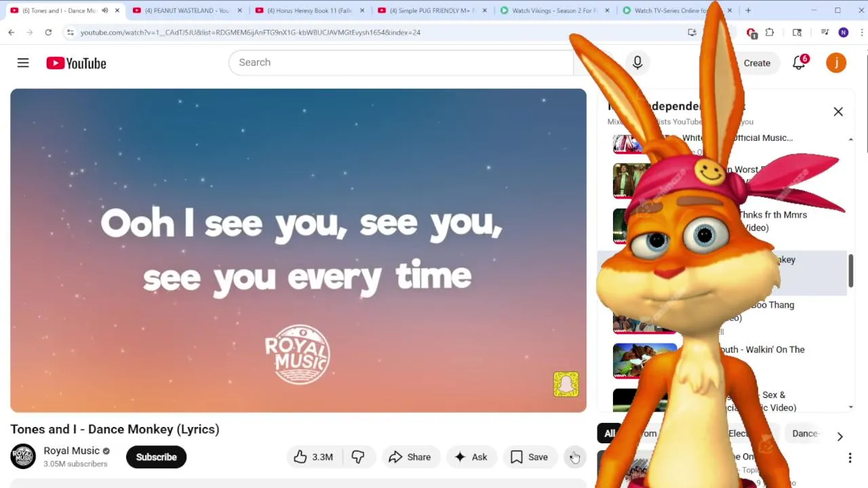This screenshot has width=868, height=488.
Task: Close the Horus Heresy tab
Action: point(362,11)
